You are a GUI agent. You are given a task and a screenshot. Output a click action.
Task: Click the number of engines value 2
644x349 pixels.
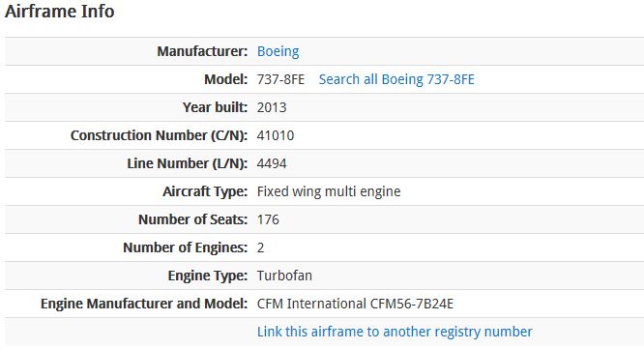260,247
